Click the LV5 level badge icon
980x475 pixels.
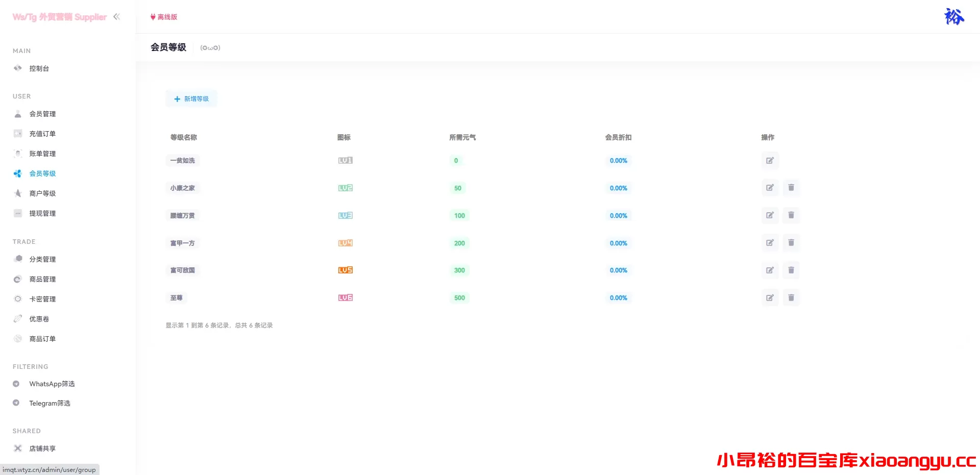tap(346, 270)
